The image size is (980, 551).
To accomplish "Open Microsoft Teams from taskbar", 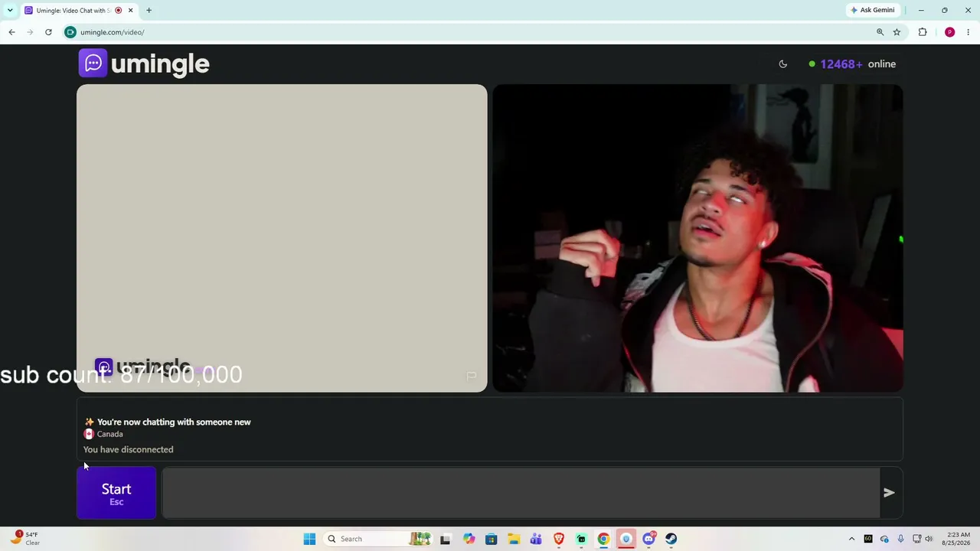I will (x=536, y=539).
